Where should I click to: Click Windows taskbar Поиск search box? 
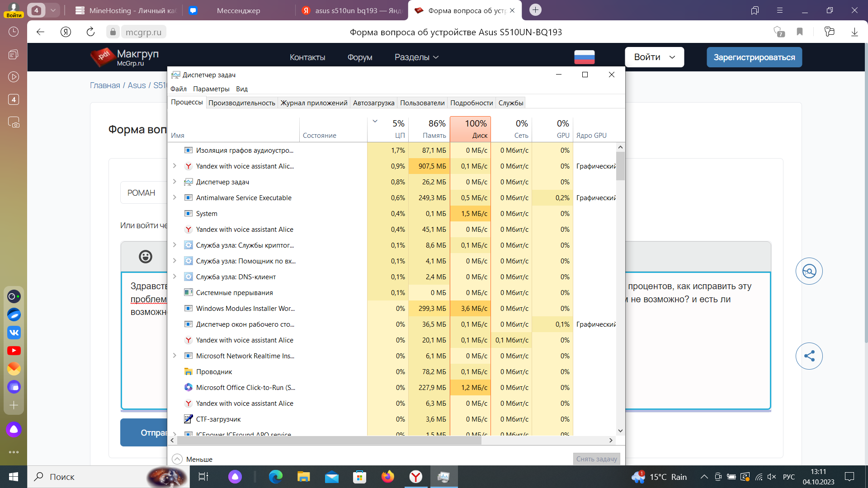click(108, 477)
